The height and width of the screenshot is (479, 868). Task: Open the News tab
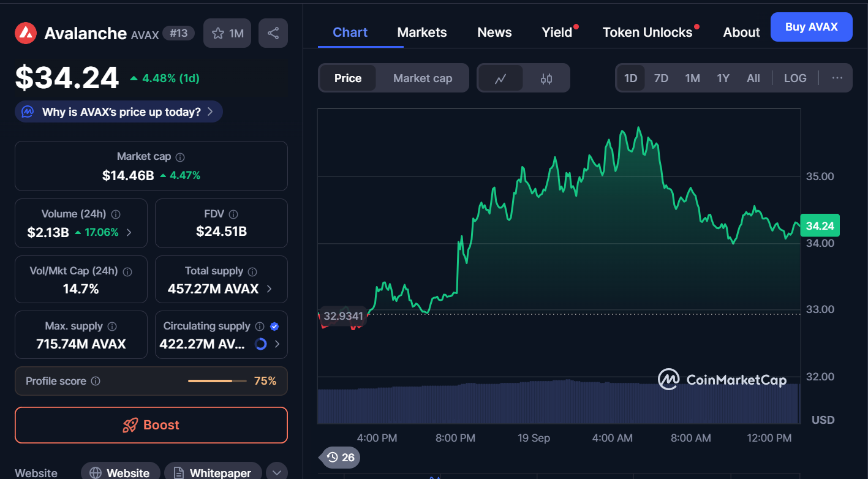494,32
